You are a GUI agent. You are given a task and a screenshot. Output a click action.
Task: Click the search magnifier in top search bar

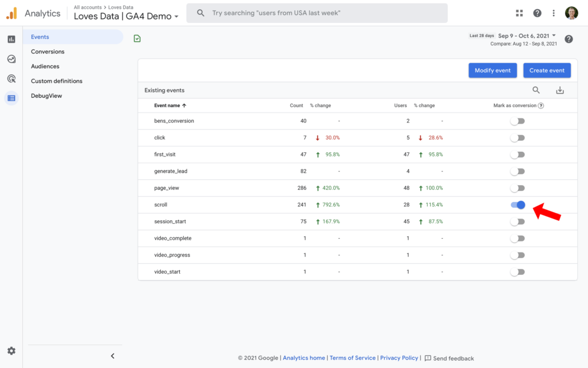click(200, 13)
